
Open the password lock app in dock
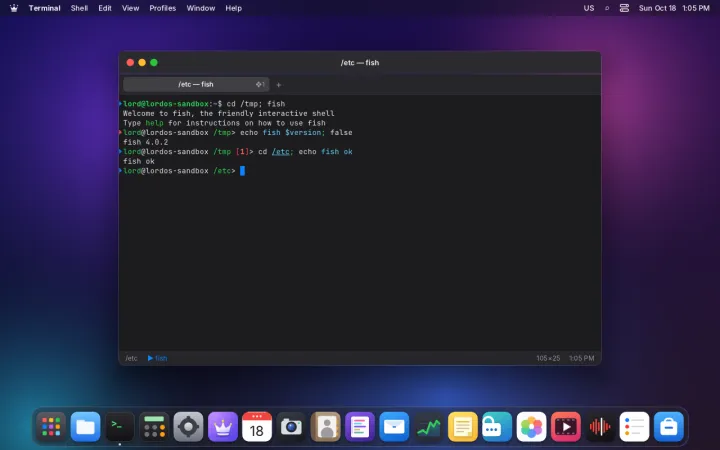(497, 427)
